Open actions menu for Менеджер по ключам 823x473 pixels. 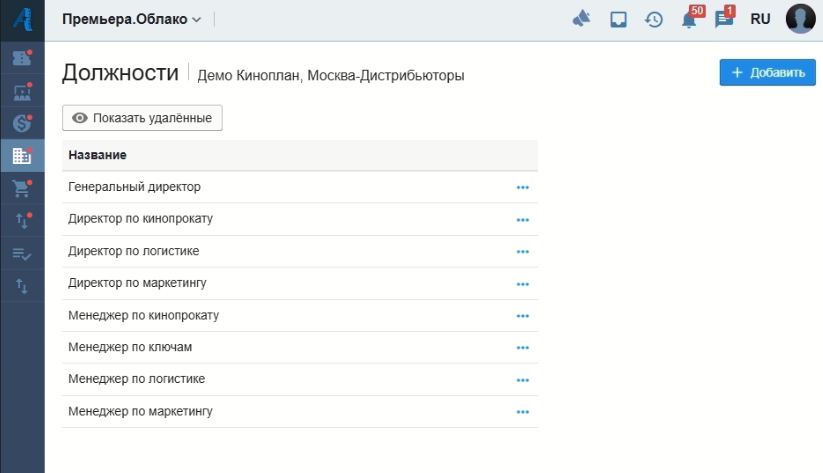click(x=522, y=348)
